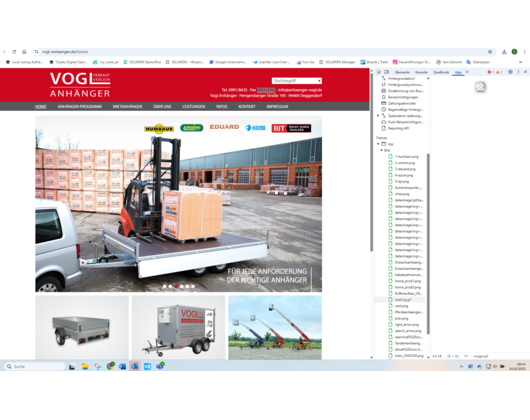Open the IMPRESSUM menu item
Image resolution: width=530 pixels, height=420 pixels.
pos(277,106)
